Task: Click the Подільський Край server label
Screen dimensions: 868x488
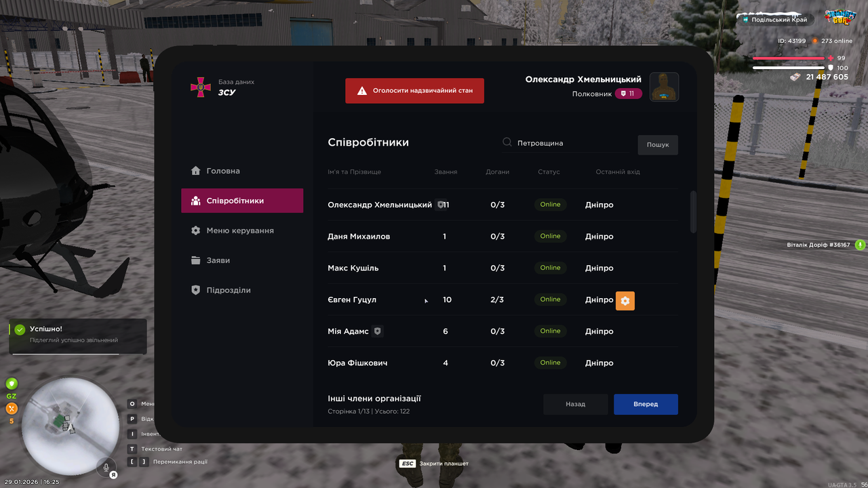Action: pyautogui.click(x=774, y=20)
